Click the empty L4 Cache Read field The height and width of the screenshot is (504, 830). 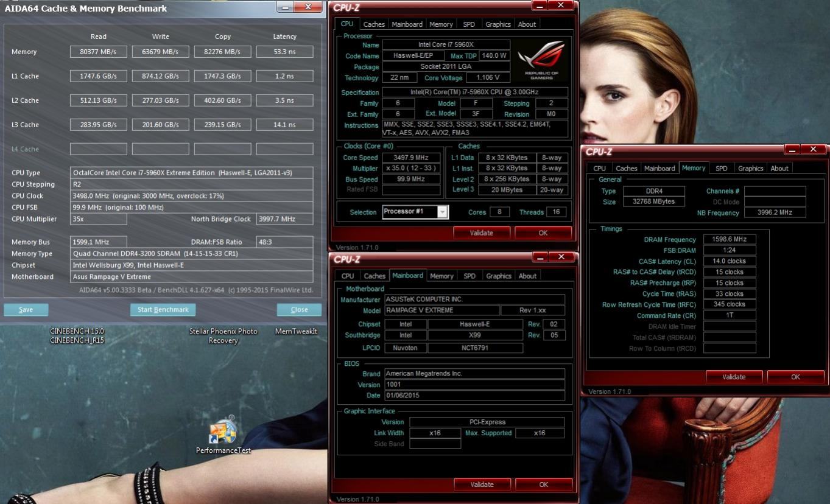[99, 149]
